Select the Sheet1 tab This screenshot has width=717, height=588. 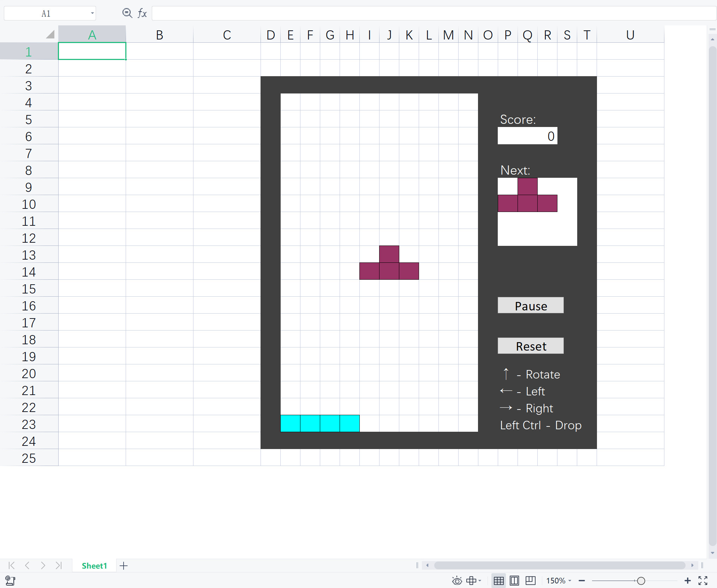(x=94, y=566)
